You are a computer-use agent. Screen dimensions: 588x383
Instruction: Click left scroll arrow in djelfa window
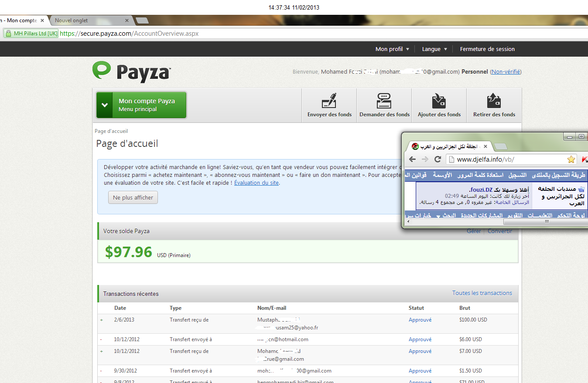pyautogui.click(x=408, y=222)
